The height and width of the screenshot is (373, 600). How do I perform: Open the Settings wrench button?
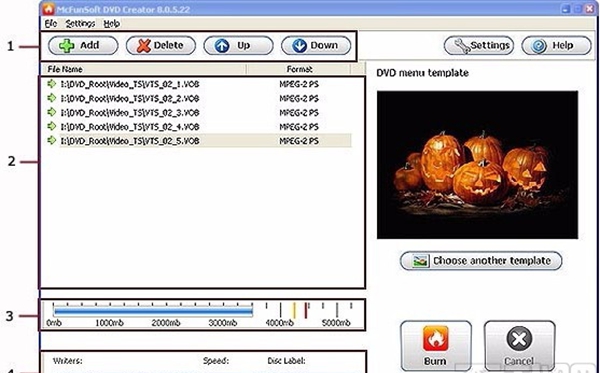coord(479,46)
